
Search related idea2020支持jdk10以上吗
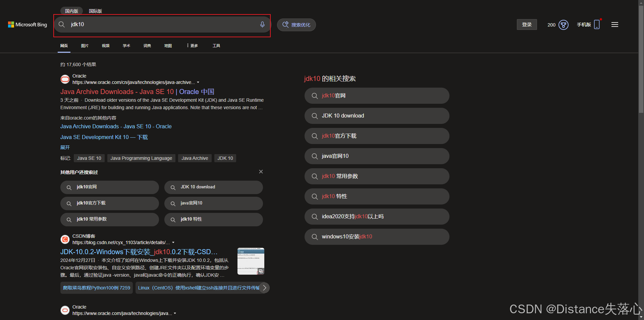point(377,217)
